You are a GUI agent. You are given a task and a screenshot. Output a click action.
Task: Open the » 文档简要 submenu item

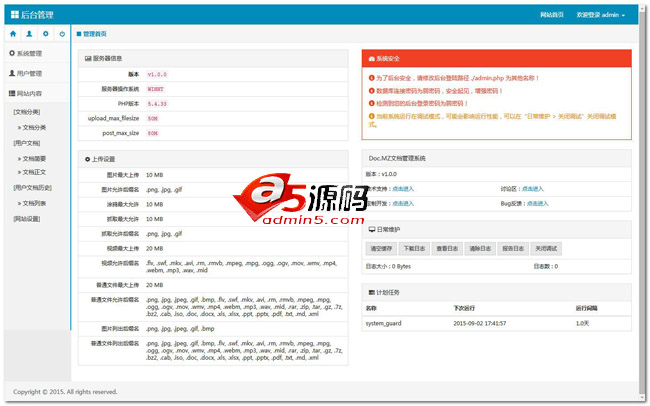[x=32, y=159]
